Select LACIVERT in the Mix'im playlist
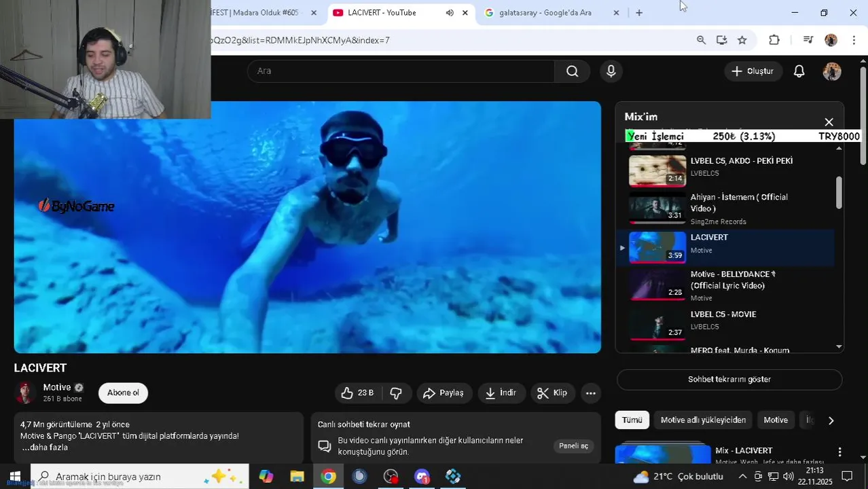This screenshot has height=489, width=868. click(725, 247)
